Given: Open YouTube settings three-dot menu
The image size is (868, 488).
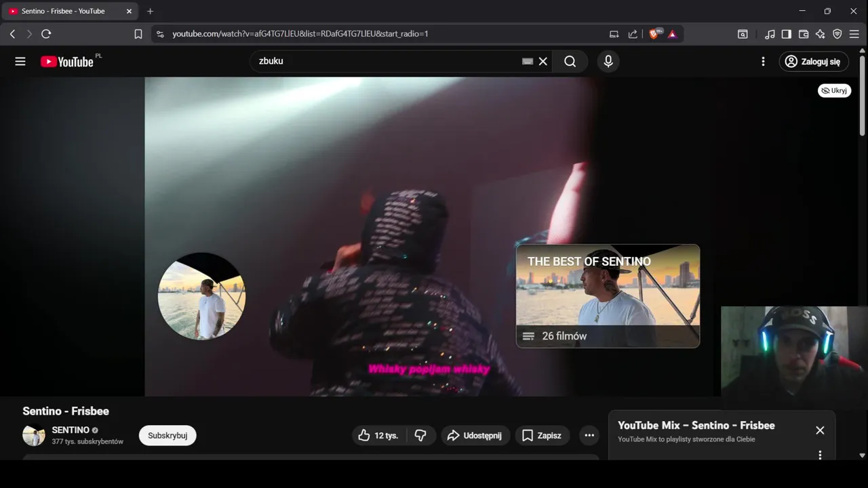Looking at the screenshot, I should tap(763, 62).
